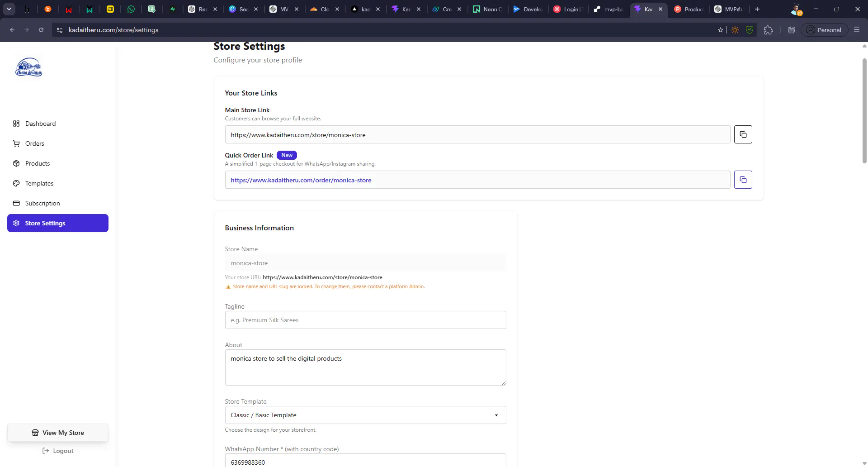Switch to the mvp-ba tab
868x467 pixels.
(x=609, y=9)
